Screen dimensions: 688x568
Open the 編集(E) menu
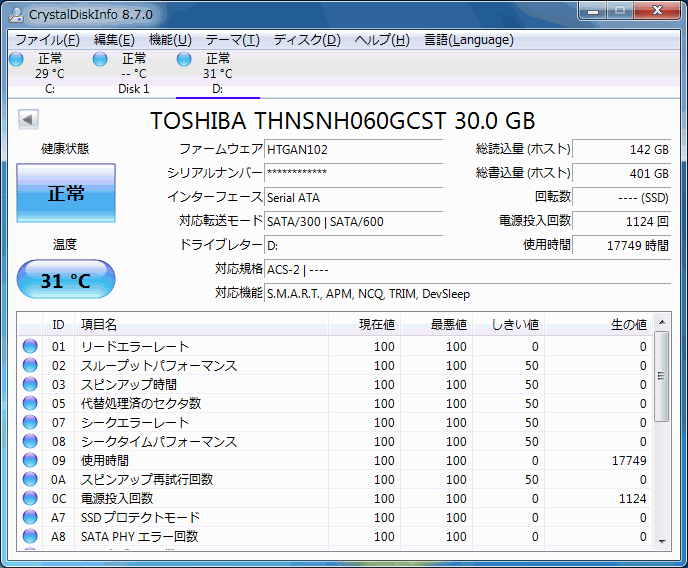tap(114, 40)
